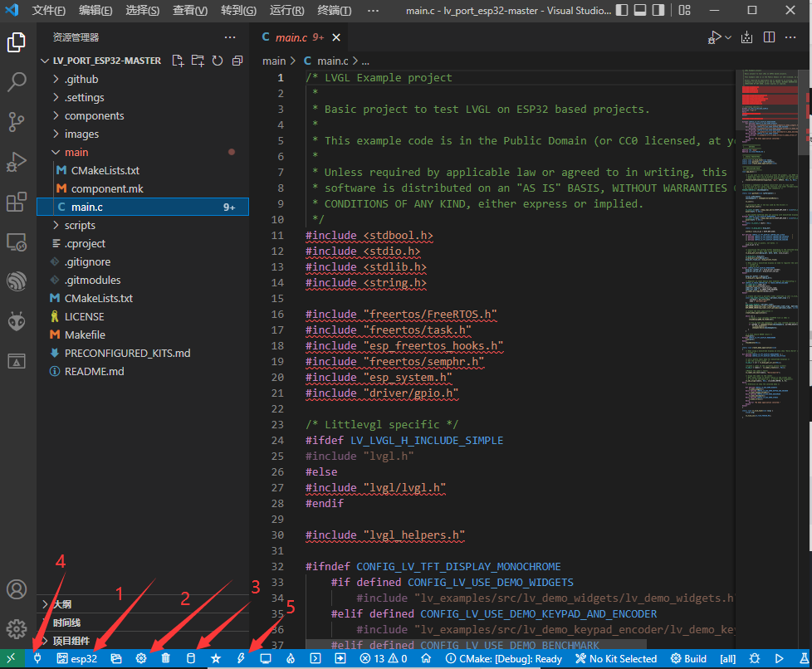Screen dimensions: 812x669
Task: Open the Explorer view in activity bar
Action: [17, 42]
